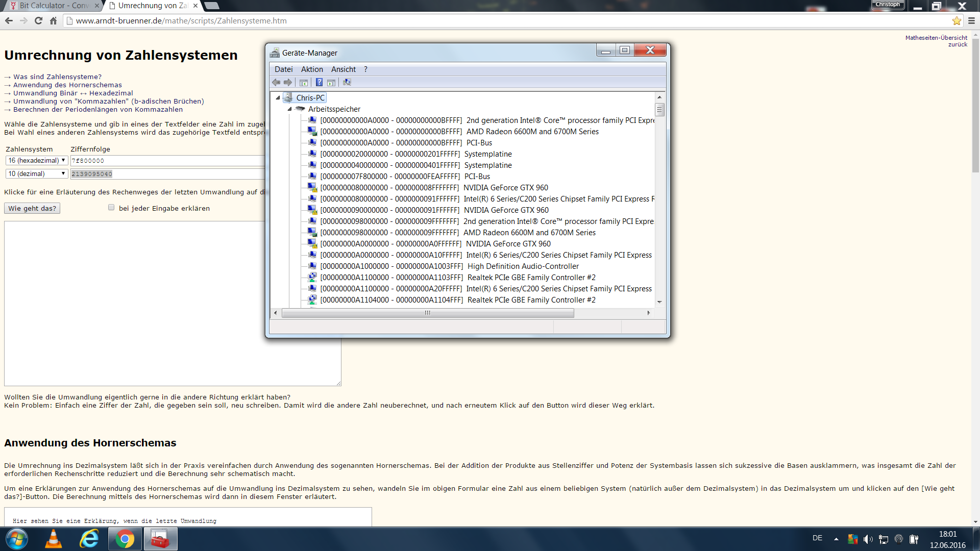Click the Help icon in Geräte-Manager toolbar
This screenshot has height=551, width=980.
click(x=319, y=83)
